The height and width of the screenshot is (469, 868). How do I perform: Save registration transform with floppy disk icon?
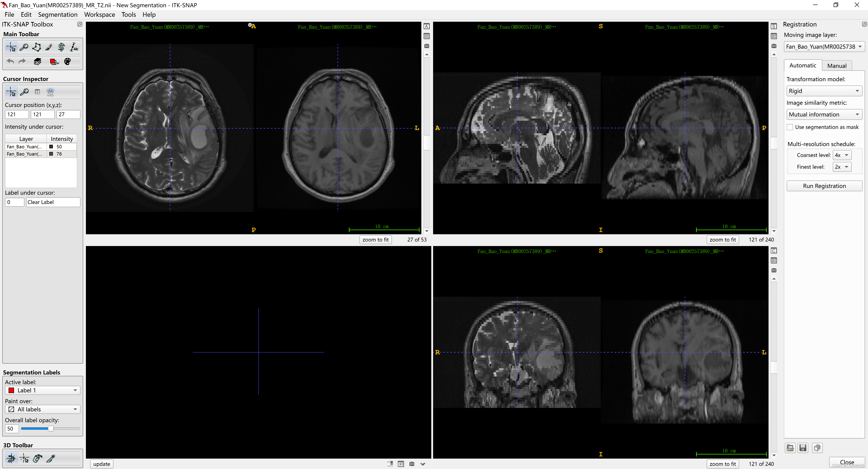(x=803, y=448)
